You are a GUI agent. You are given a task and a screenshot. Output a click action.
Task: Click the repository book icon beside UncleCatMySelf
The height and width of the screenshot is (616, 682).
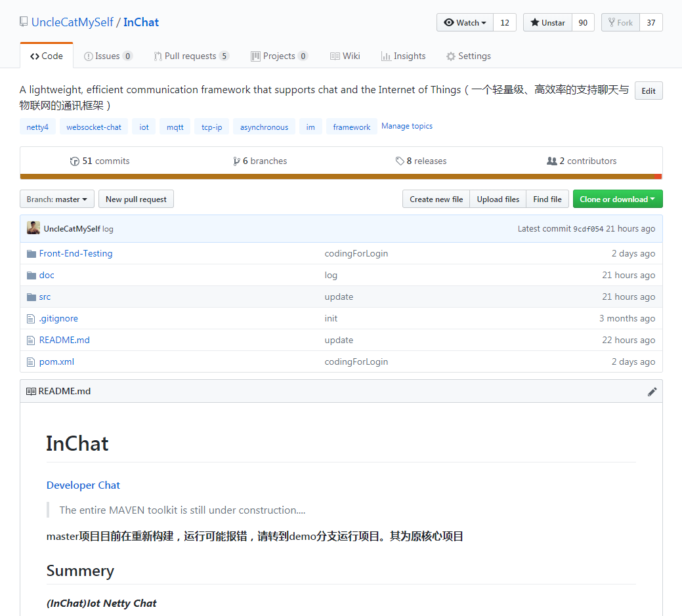point(24,22)
